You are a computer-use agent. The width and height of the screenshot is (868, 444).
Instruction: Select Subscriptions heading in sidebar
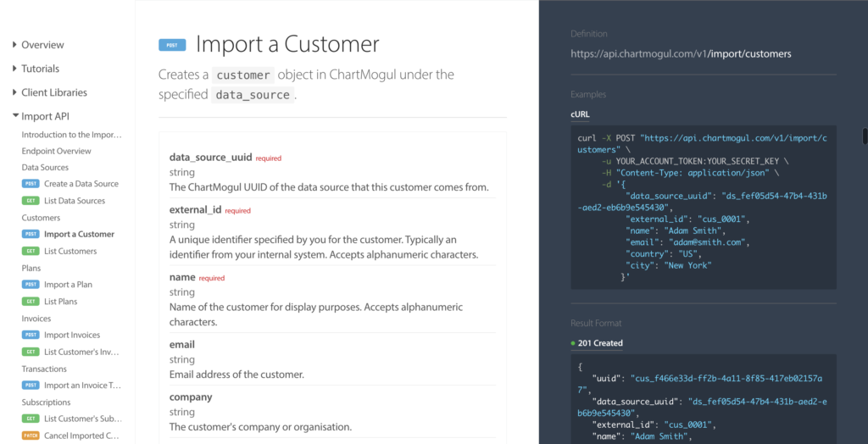46,402
